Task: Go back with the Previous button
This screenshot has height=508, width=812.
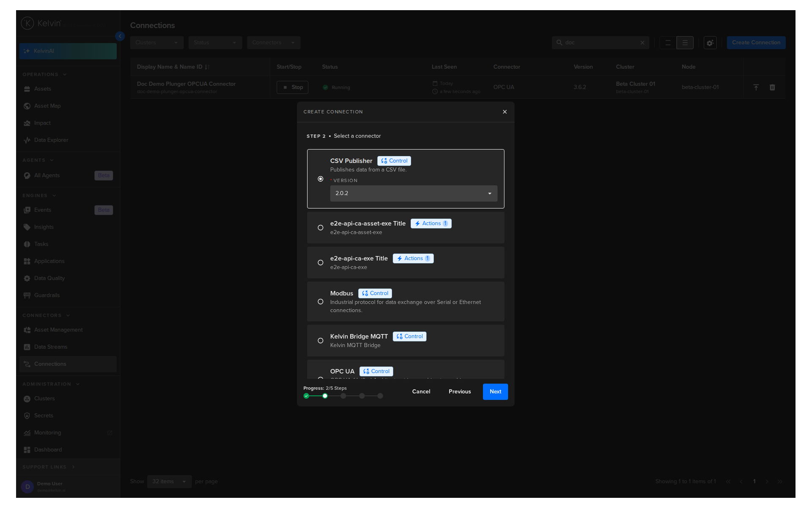Action: pyautogui.click(x=460, y=392)
